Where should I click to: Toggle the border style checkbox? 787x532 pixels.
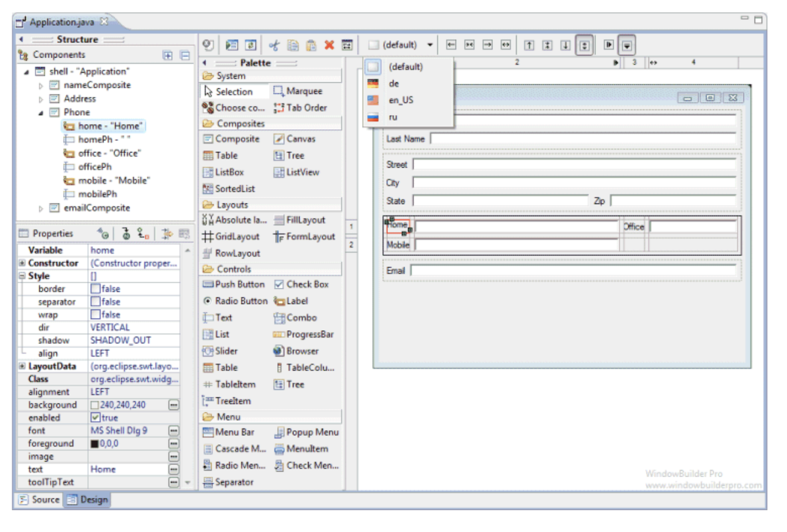click(96, 289)
